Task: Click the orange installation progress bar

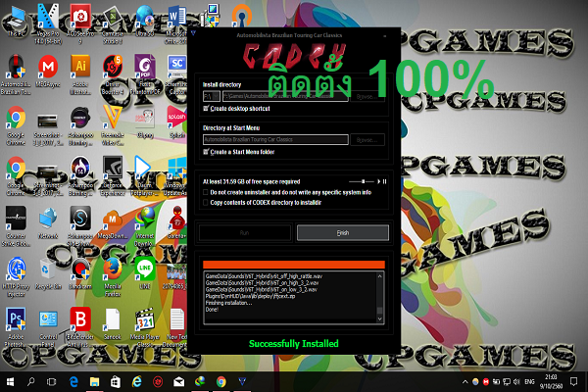Action: click(x=294, y=265)
